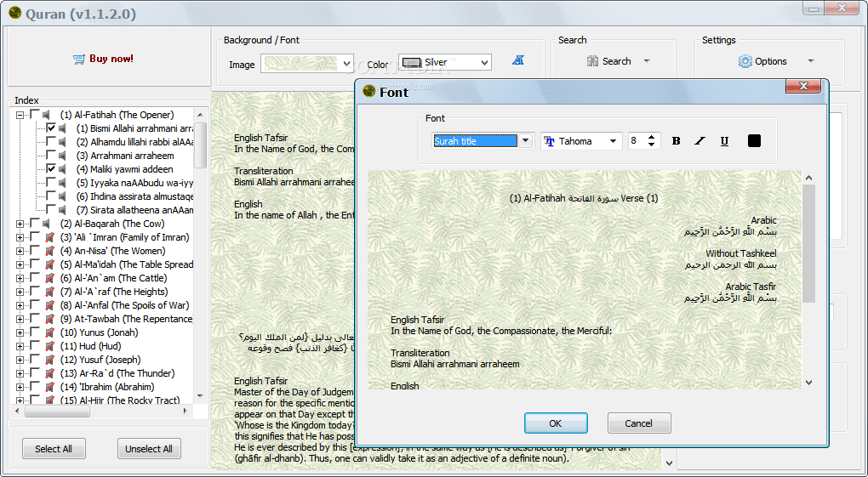868x477 pixels.
Task: Uncheck the Maliki yawmi addeen checkbox
Action: coord(51,169)
